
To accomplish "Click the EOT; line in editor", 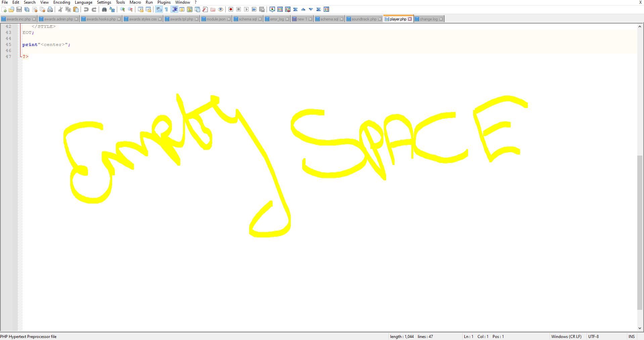I will 28,33.
